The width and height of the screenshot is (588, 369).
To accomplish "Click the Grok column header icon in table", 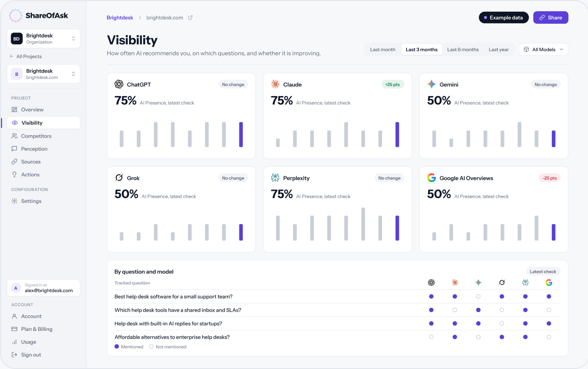I will [502, 283].
